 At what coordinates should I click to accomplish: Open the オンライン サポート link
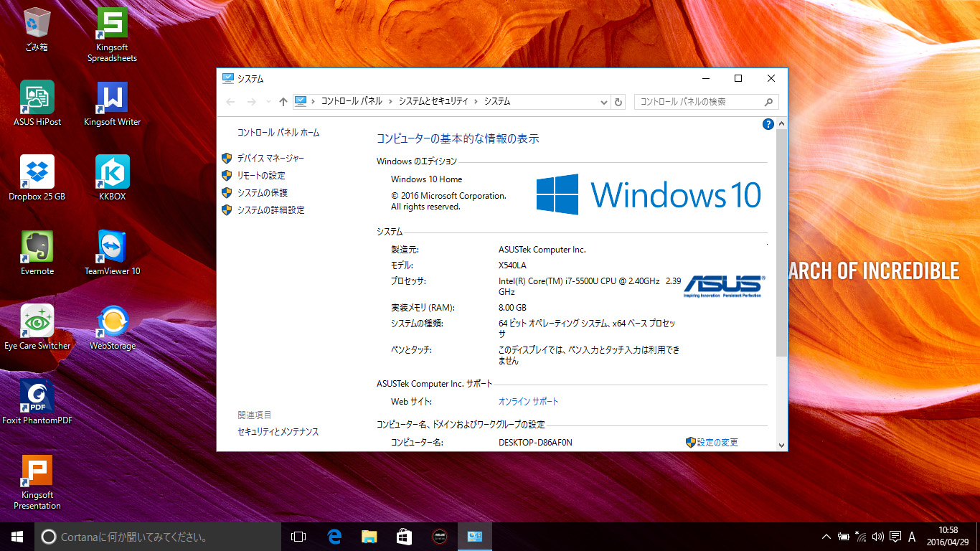529,402
